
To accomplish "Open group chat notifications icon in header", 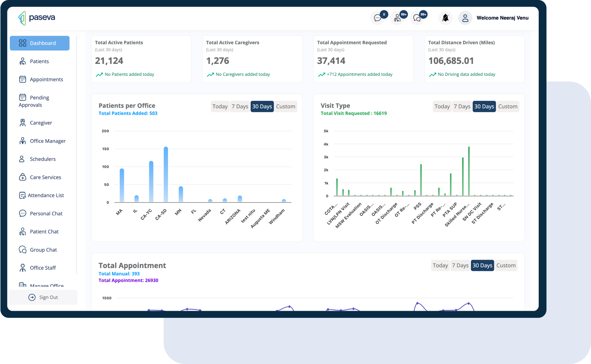I will [417, 18].
